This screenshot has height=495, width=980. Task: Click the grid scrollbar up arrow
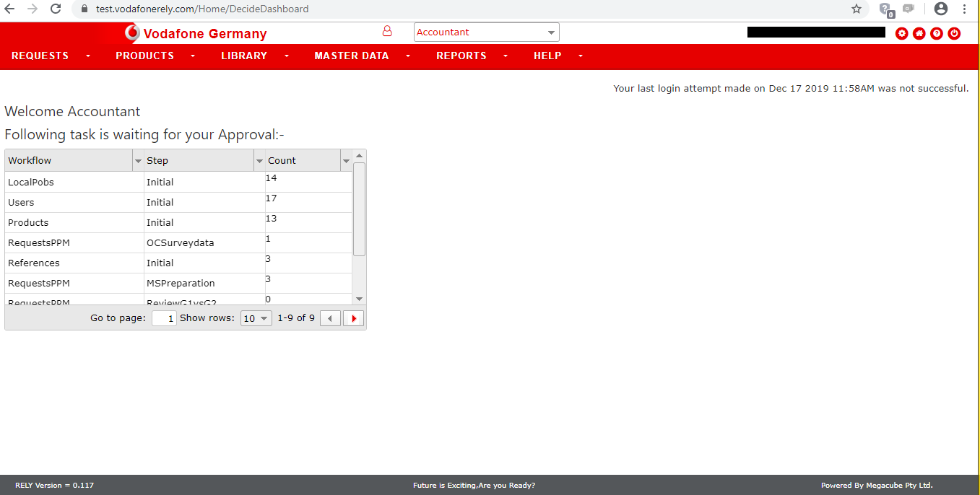(359, 156)
